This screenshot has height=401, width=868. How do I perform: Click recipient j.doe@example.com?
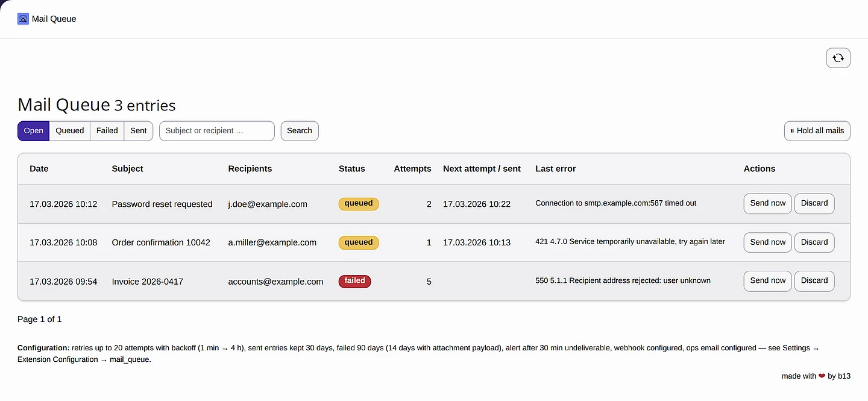tap(268, 204)
